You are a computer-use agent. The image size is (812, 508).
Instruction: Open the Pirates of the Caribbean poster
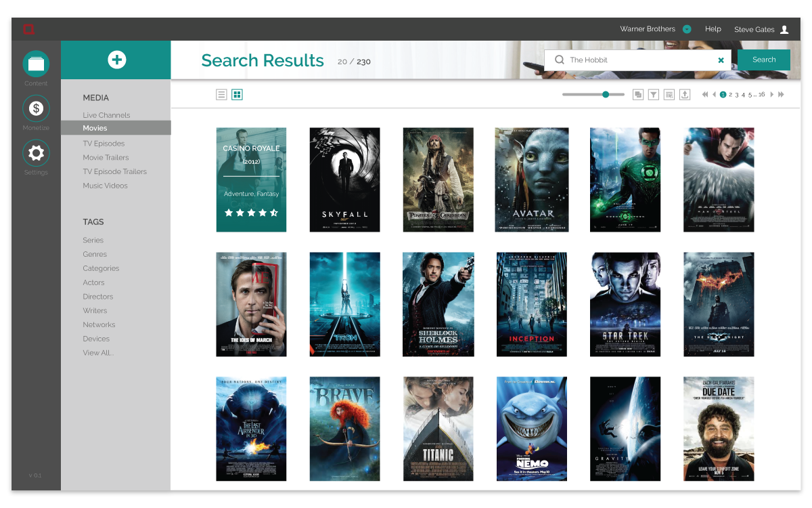tap(438, 179)
